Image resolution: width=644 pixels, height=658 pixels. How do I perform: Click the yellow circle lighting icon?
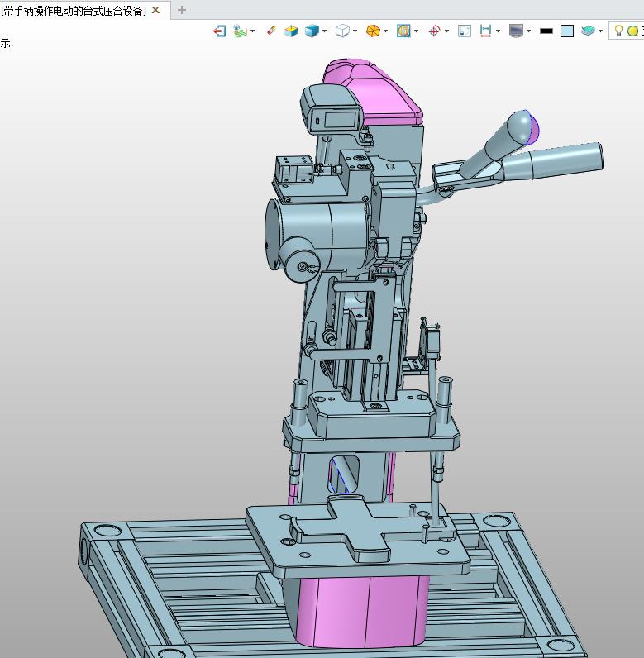coord(632,31)
